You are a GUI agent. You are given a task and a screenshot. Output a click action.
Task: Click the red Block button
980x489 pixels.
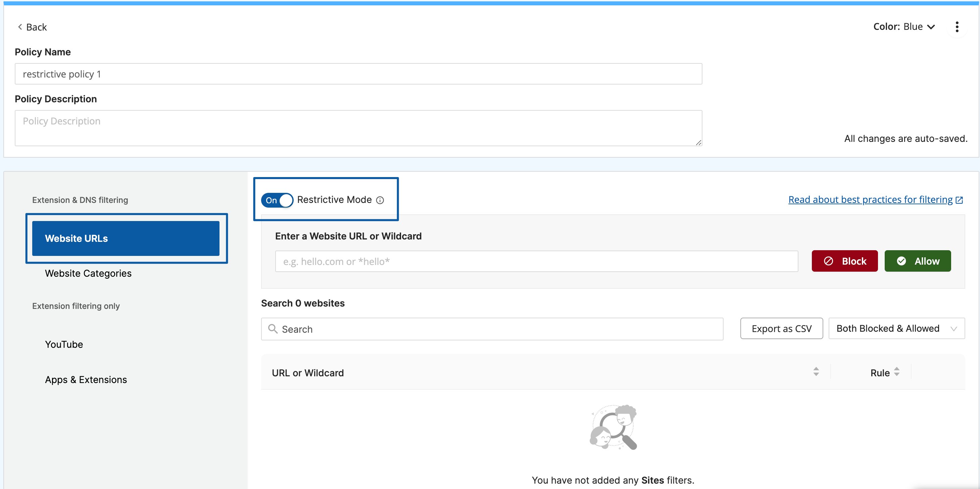844,261
